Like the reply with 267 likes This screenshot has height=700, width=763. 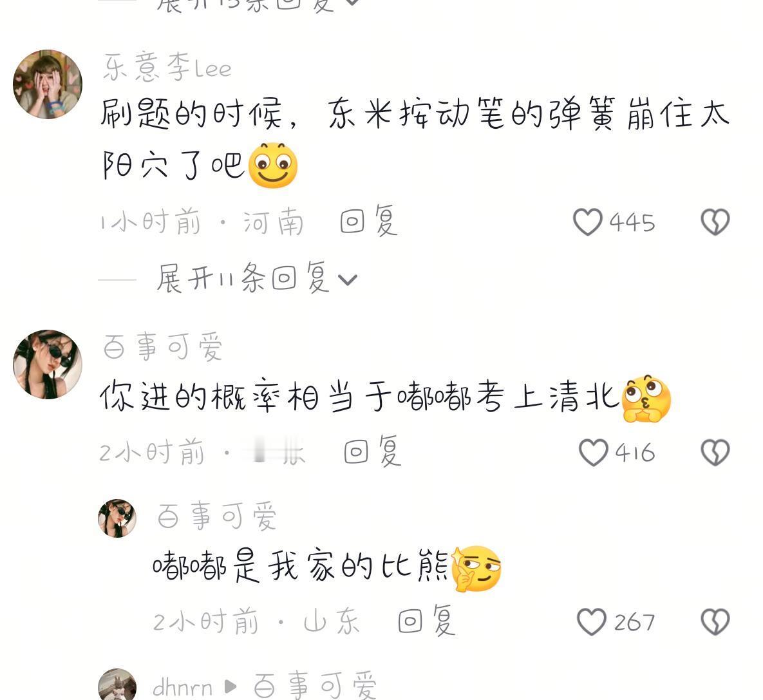point(592,621)
